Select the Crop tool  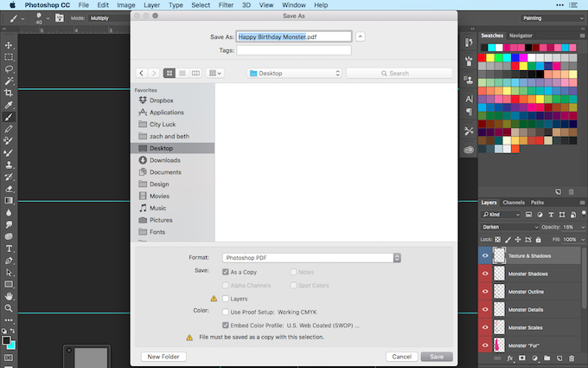tap(9, 93)
